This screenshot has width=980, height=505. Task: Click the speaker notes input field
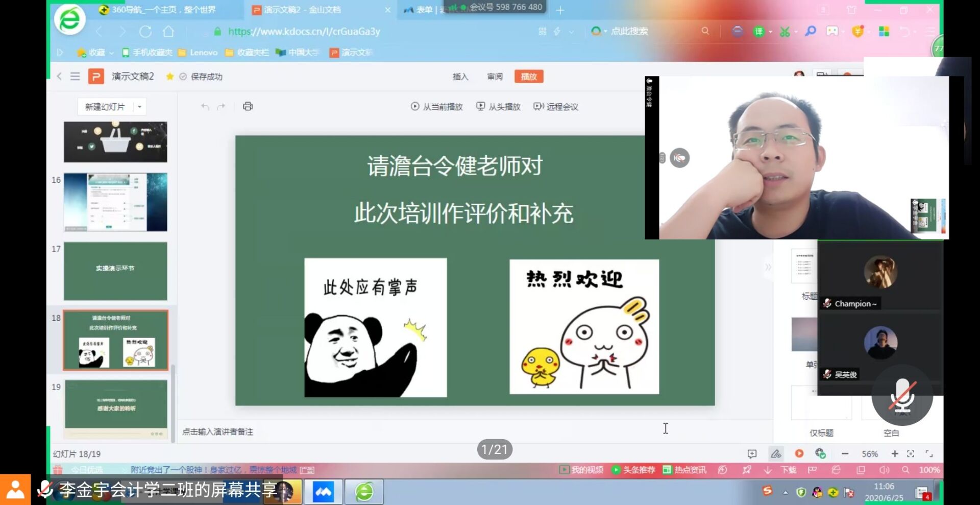click(475, 431)
